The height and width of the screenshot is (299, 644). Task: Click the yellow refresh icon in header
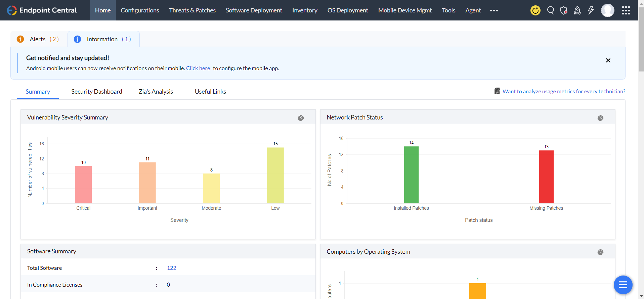pos(535,10)
